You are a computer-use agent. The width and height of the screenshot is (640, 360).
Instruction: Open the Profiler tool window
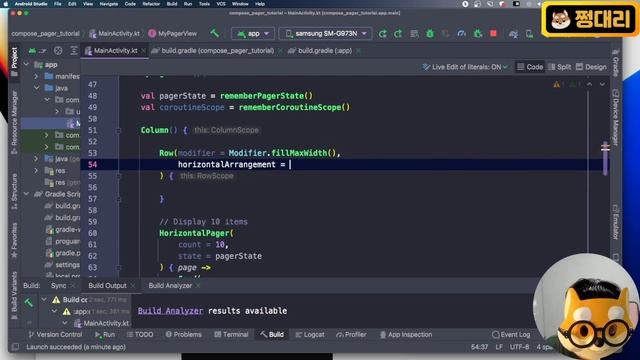351,334
